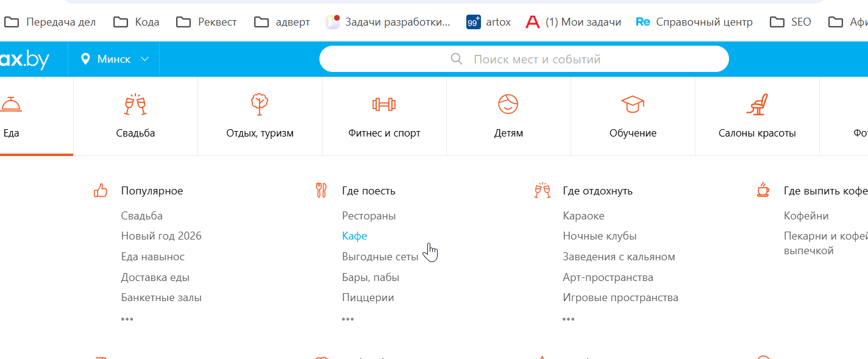The image size is (868, 359).
Task: Open the Задачи разработки bookmark
Action: pos(388,22)
